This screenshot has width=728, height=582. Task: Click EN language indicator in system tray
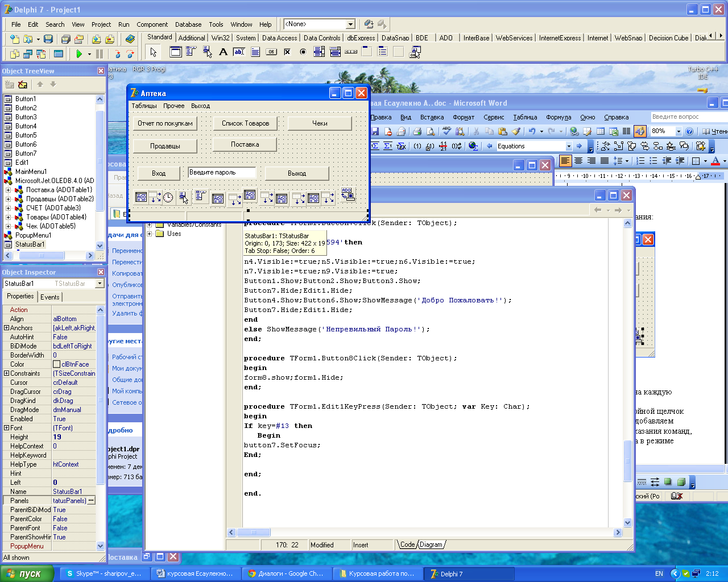[x=659, y=573]
